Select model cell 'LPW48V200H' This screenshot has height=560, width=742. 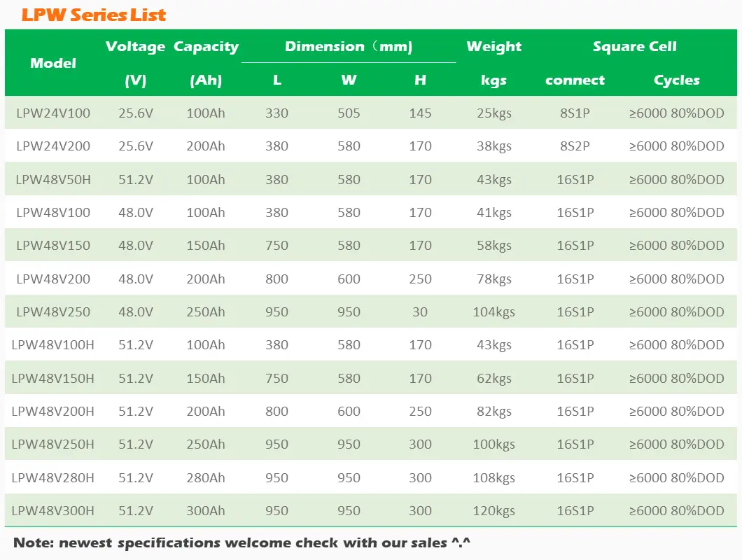click(53, 412)
